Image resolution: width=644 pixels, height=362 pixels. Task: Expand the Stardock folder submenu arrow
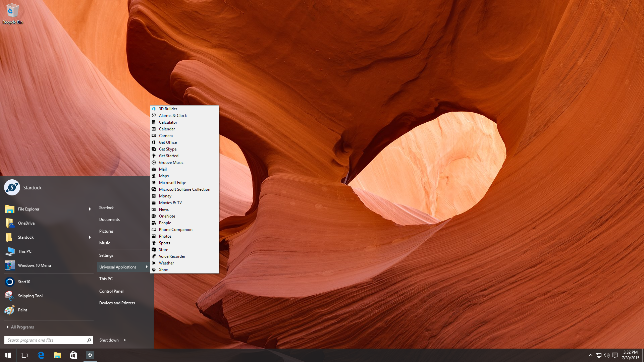pos(90,237)
